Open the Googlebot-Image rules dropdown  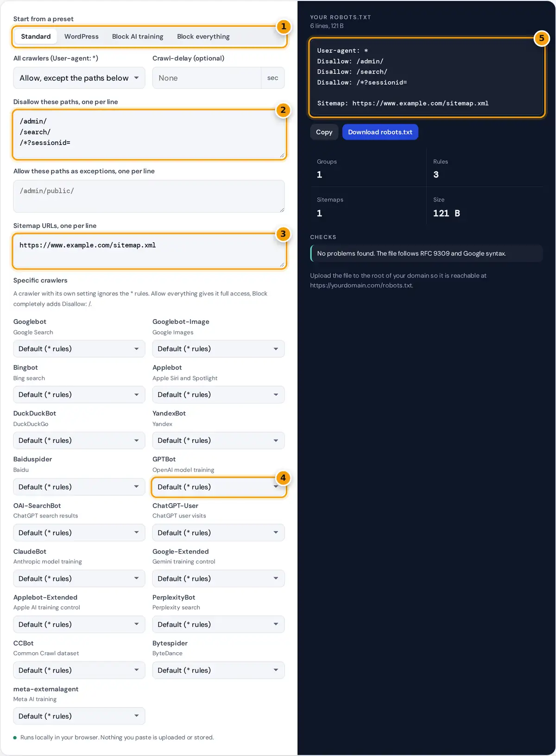pos(219,349)
